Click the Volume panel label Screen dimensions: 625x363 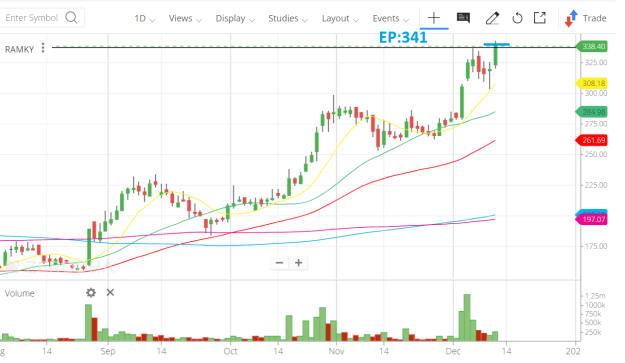pos(20,293)
